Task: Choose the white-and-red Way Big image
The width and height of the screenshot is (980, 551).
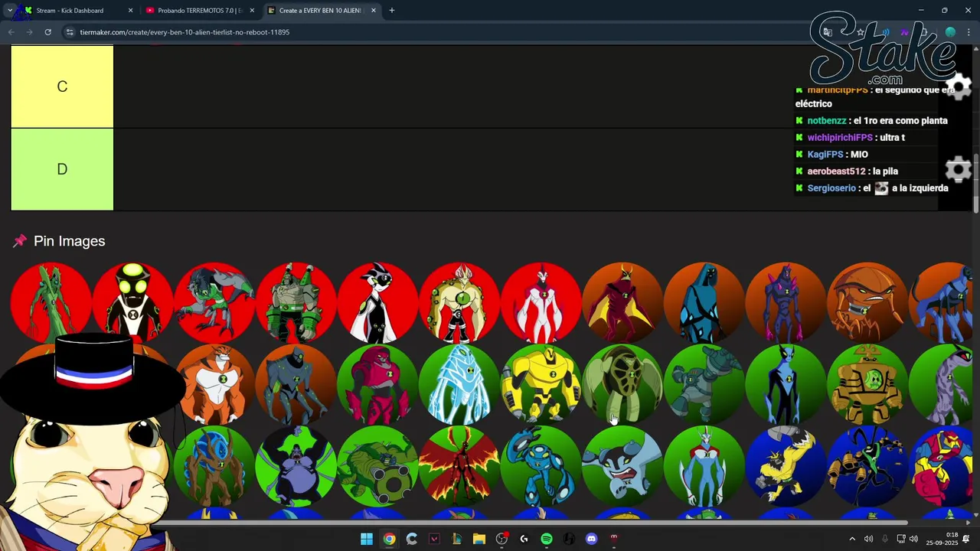Action: point(541,302)
